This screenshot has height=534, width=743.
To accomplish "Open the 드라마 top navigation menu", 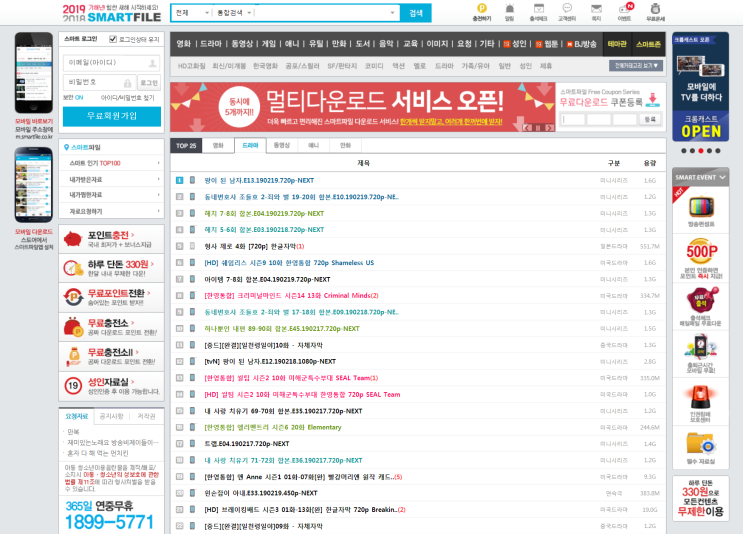I will click(211, 44).
